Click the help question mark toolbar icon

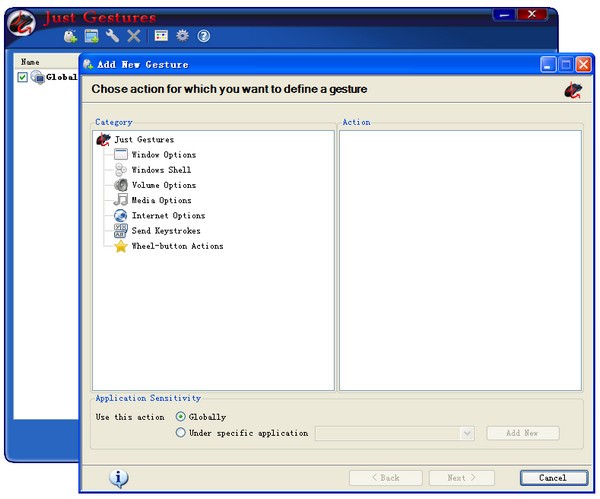(x=204, y=36)
